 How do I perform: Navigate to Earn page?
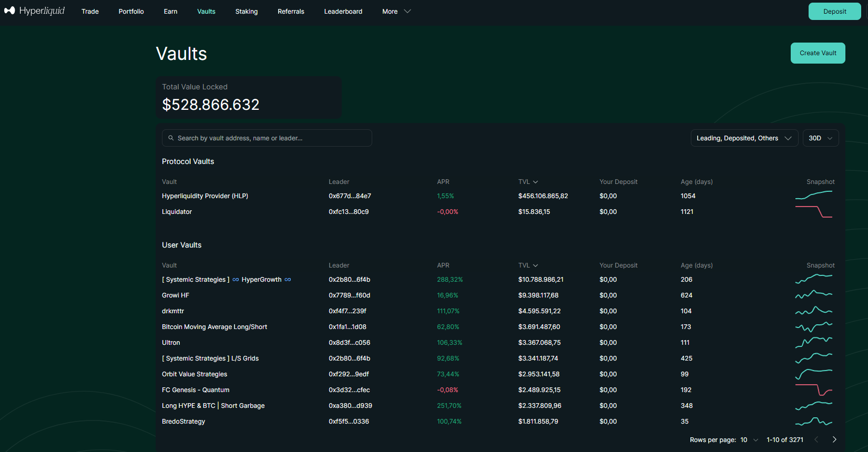[x=171, y=12]
